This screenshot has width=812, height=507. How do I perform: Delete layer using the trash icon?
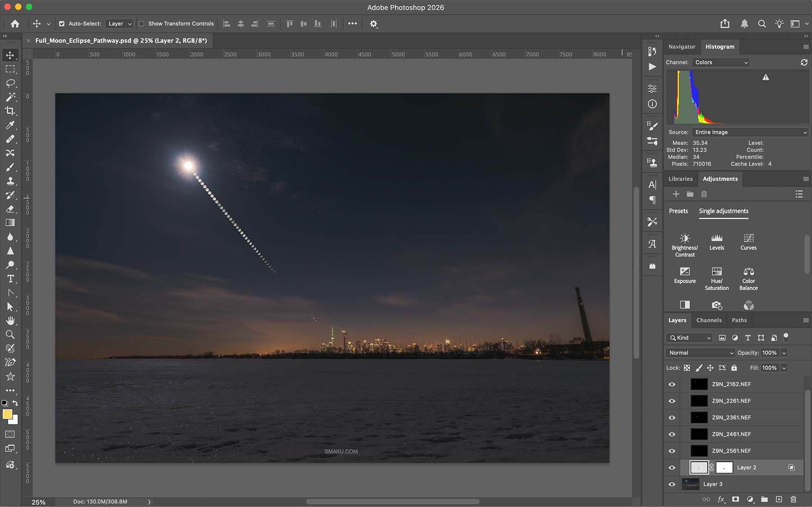(x=793, y=499)
